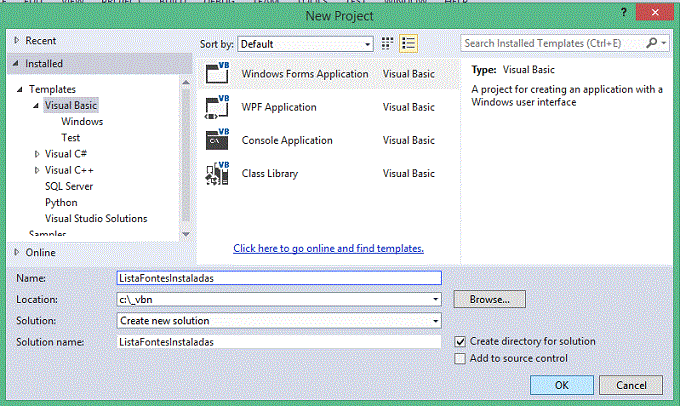Screen dimensions: 680x406
Task: Click the WPF Application VB icon
Action: pos(217,107)
